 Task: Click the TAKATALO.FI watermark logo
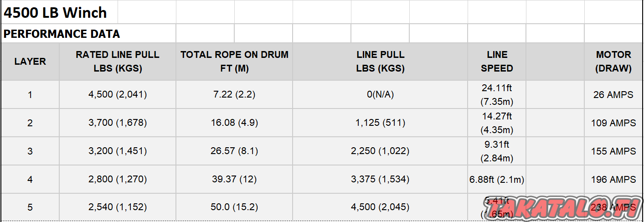[563, 208]
